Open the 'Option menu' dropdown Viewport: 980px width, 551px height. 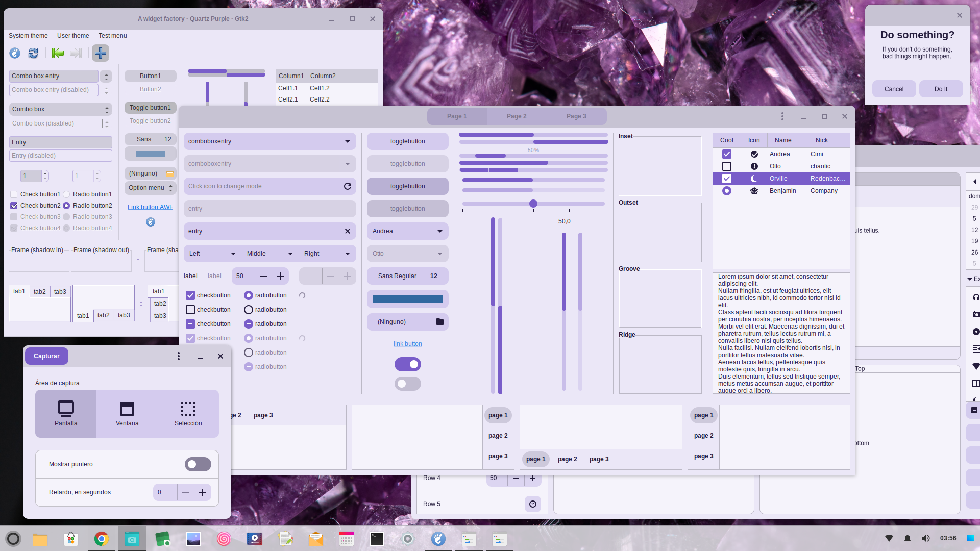[x=151, y=188]
